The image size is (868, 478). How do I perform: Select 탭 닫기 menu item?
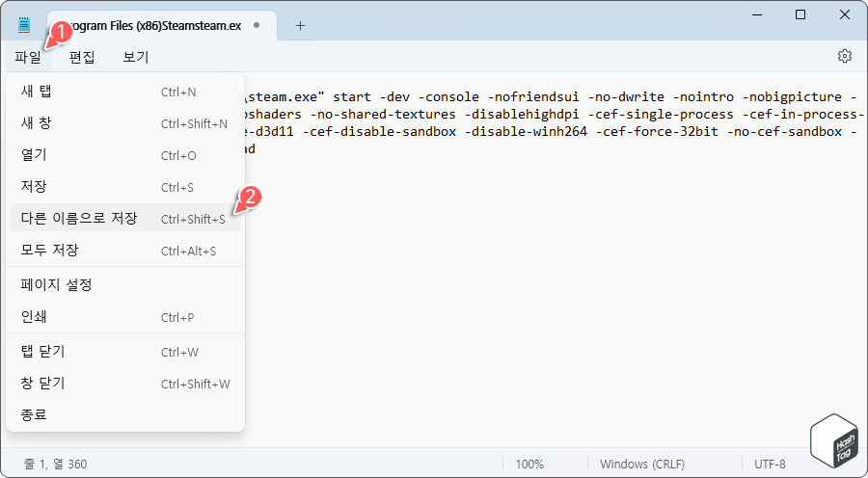tap(125, 352)
